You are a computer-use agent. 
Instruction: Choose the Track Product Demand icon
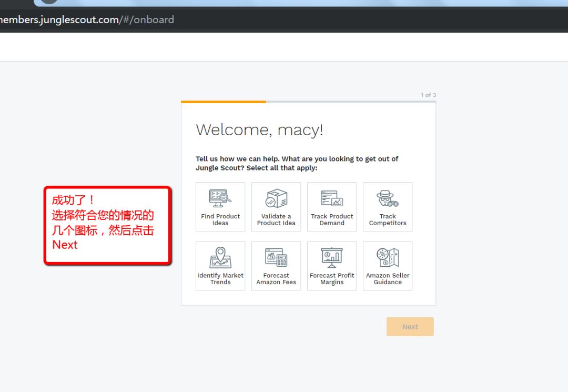(x=332, y=198)
